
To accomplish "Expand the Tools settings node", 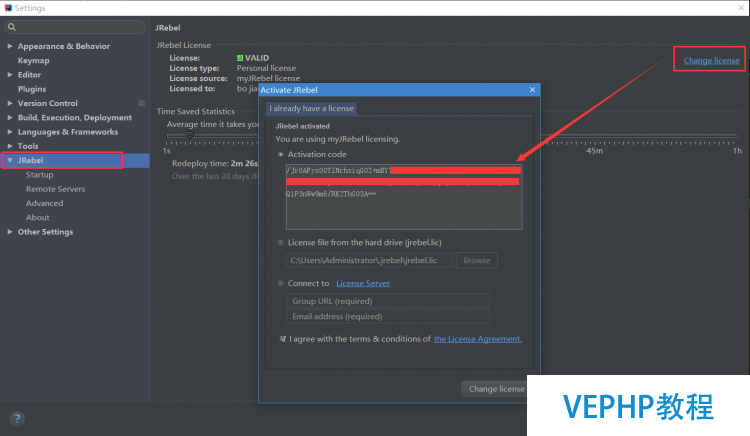I will (10, 146).
